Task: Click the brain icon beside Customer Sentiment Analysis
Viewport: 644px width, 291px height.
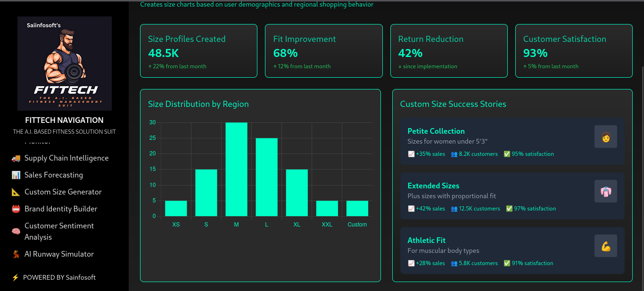Action: coord(16,232)
